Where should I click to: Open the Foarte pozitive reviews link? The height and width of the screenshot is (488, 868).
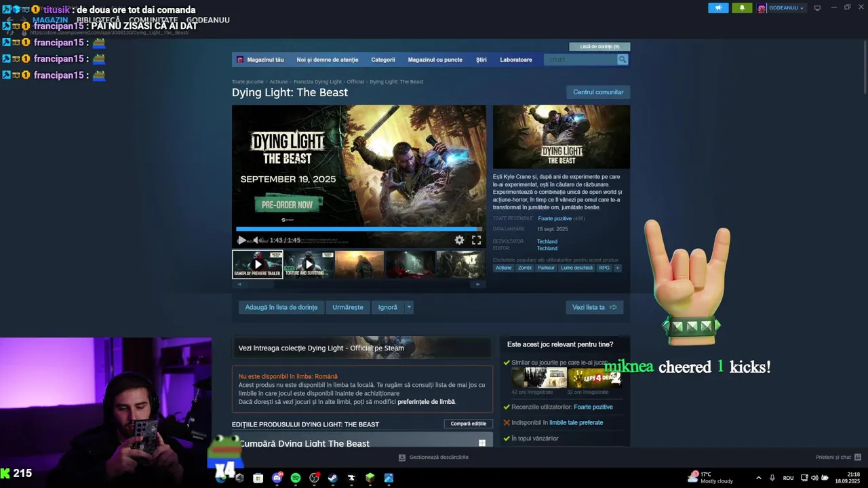555,218
